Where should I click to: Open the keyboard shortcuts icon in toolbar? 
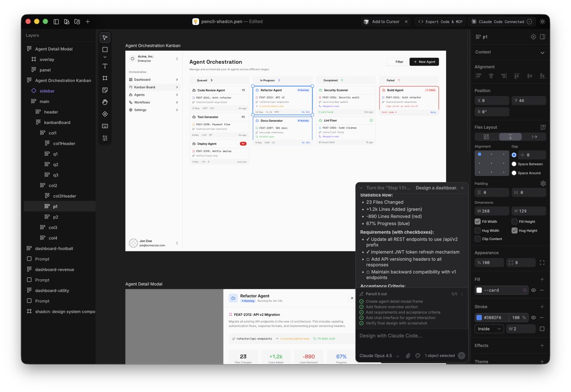[x=105, y=126]
